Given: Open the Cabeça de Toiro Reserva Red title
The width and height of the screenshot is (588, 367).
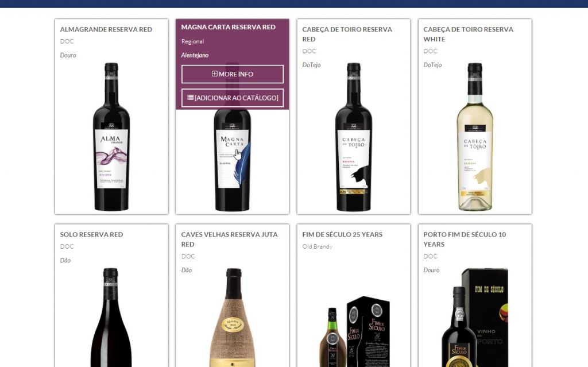Looking at the screenshot, I should tap(347, 34).
